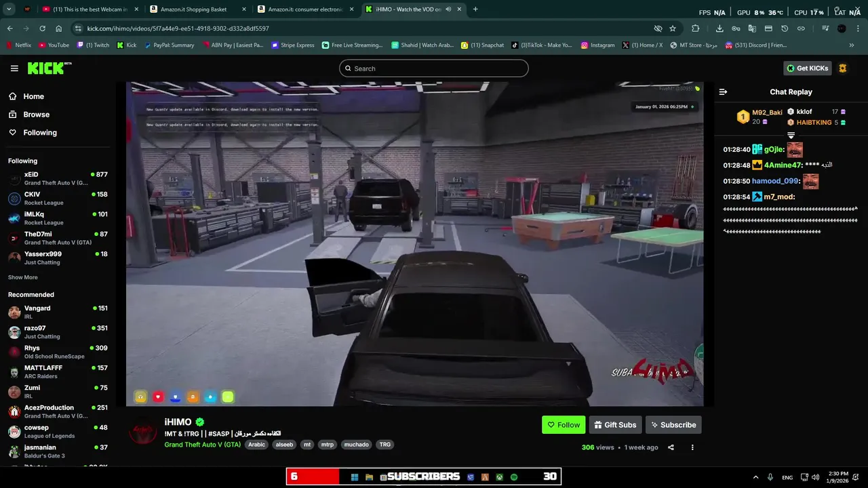Open the browser downloads icon
The height and width of the screenshot is (488, 868).
tap(719, 28)
